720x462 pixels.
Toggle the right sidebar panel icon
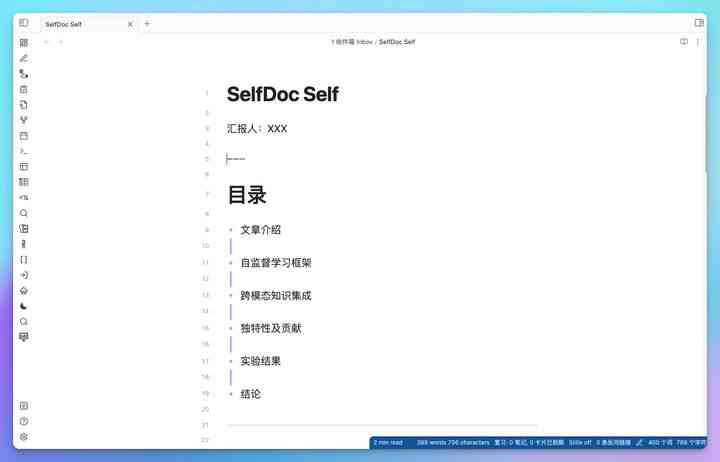pyautogui.click(x=699, y=23)
